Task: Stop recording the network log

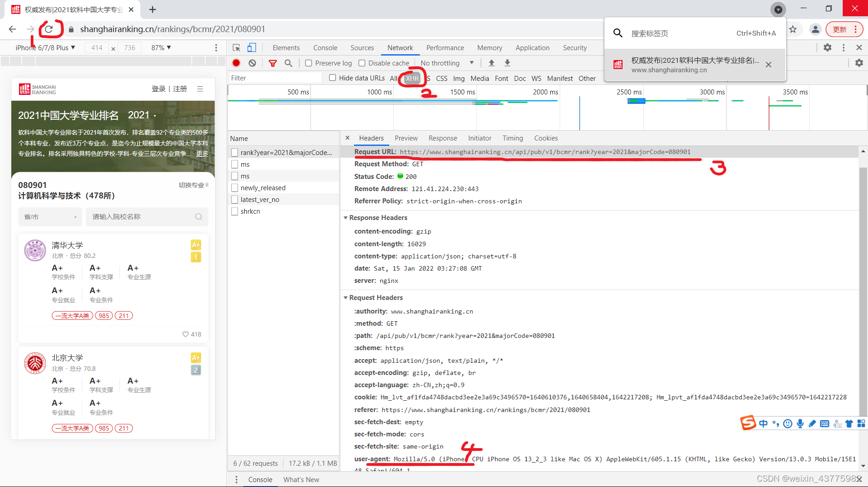Action: point(236,63)
